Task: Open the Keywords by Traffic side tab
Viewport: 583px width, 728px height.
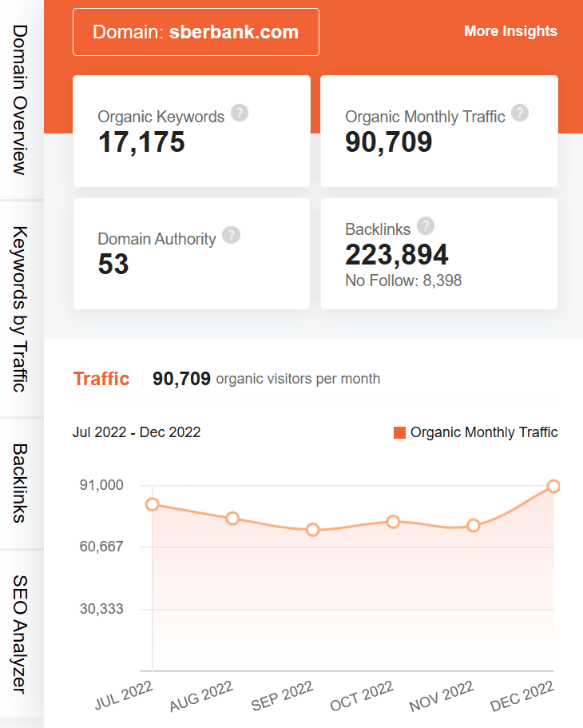Action: 21,308
